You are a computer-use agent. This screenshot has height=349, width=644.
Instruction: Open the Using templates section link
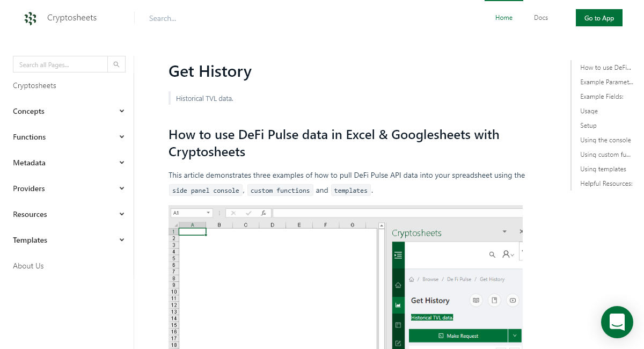pyautogui.click(x=603, y=169)
